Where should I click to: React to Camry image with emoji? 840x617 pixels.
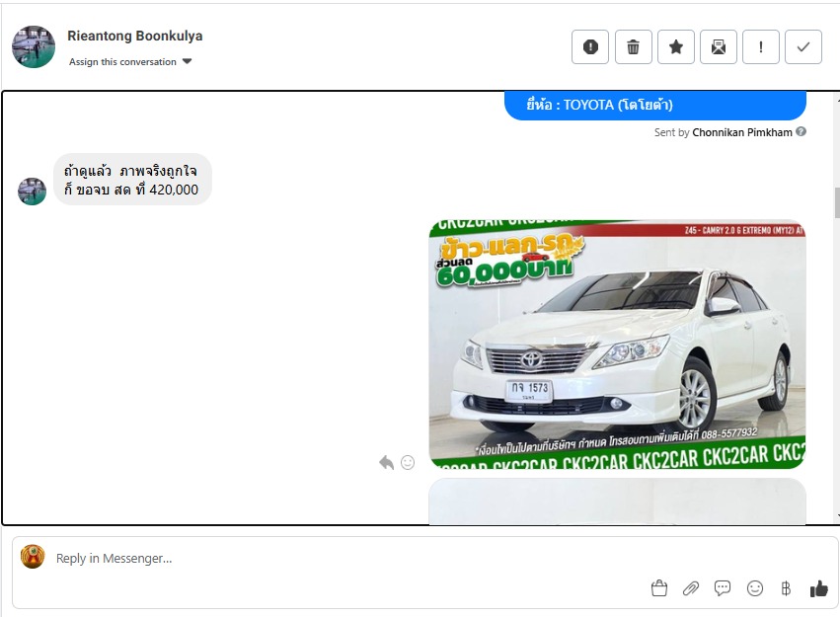point(408,462)
